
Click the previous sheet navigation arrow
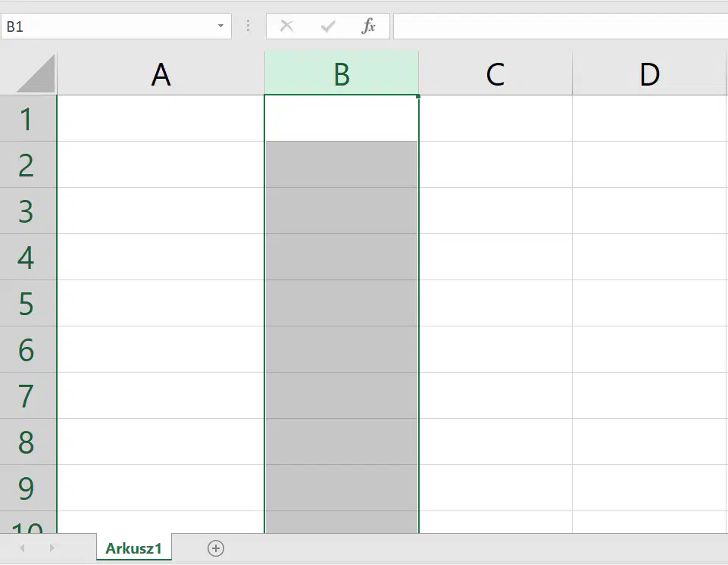[x=22, y=548]
